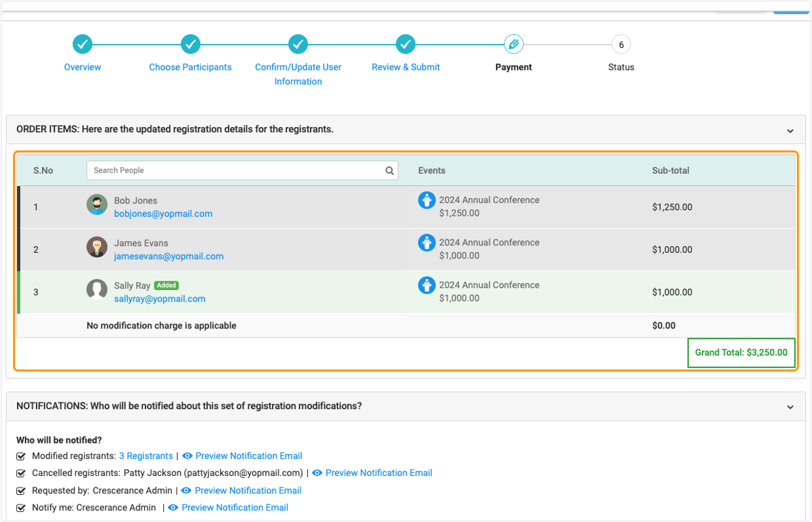Go to the Overview step label

point(83,67)
